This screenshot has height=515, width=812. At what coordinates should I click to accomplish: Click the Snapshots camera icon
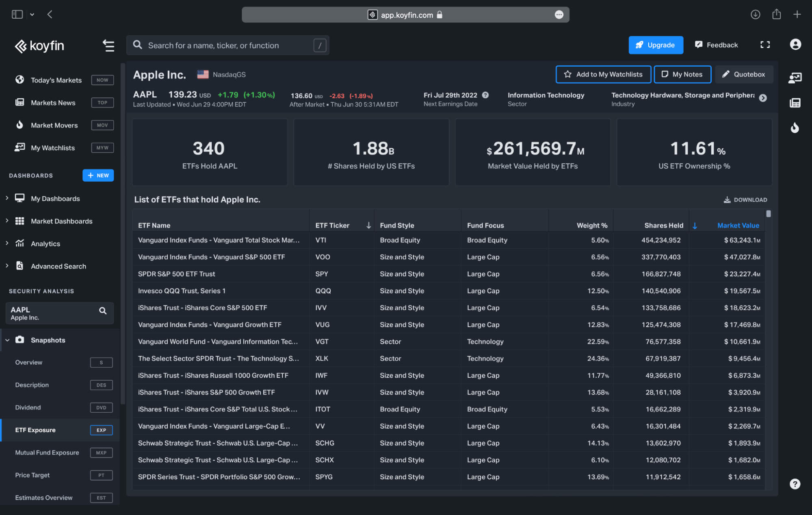coord(19,340)
